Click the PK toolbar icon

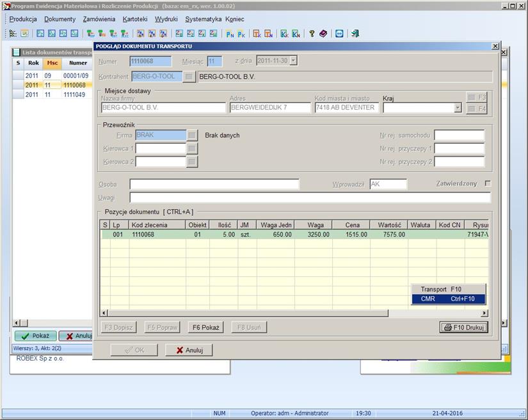point(241,33)
